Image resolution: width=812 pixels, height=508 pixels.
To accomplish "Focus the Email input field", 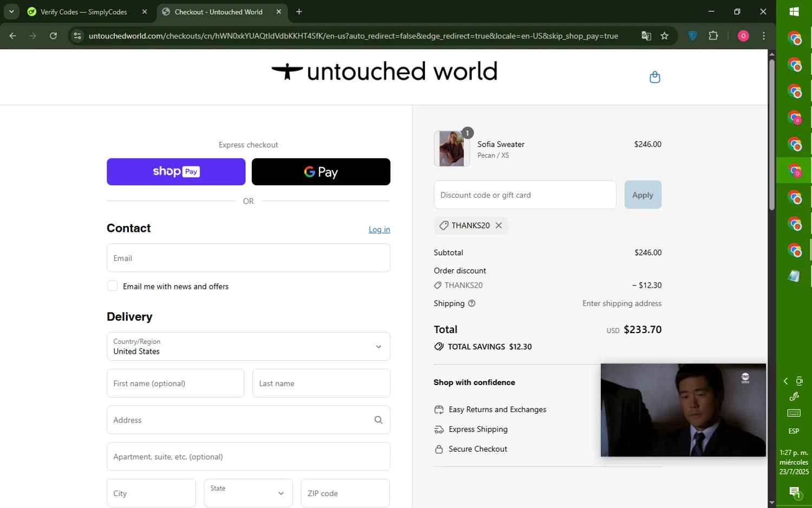I will pos(248,258).
